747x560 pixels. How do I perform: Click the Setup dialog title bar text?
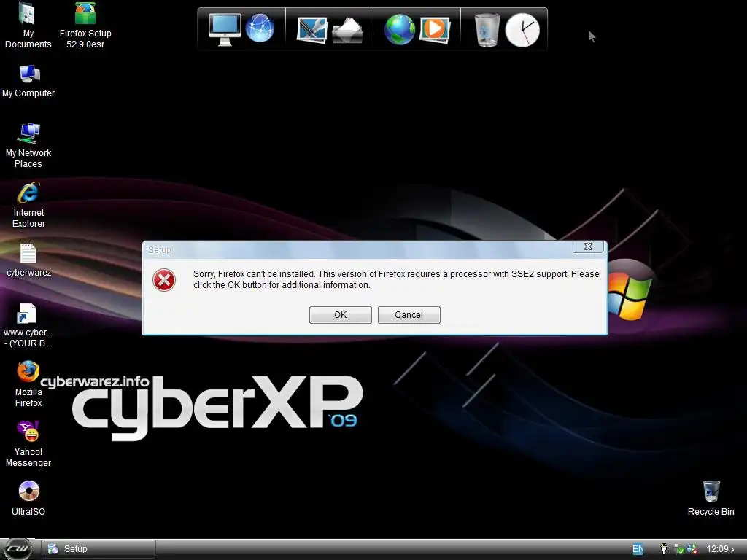(159, 249)
